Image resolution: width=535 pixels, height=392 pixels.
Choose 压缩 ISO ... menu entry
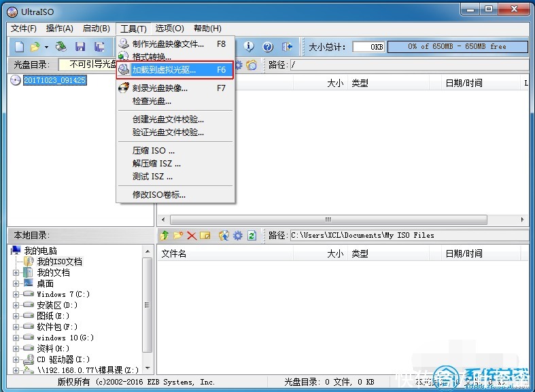(x=175, y=151)
